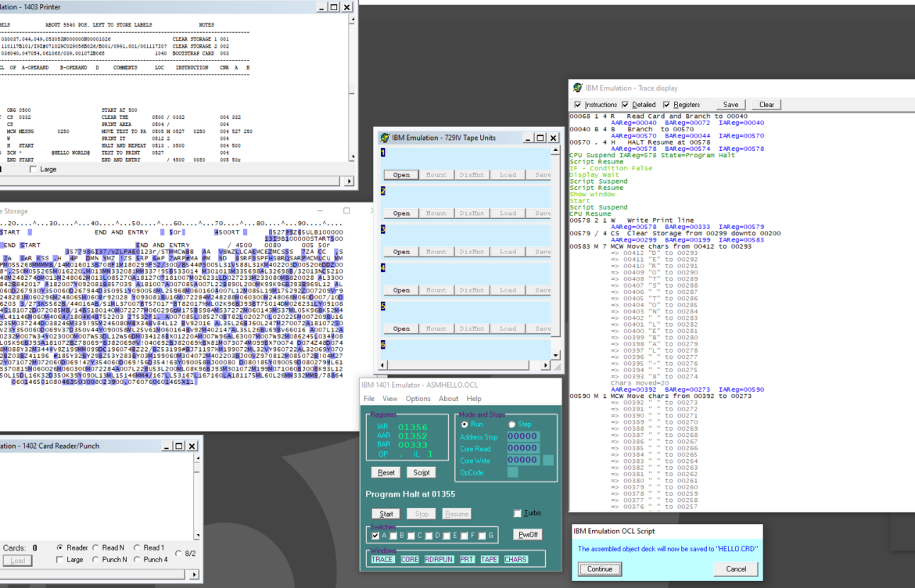Click Open for tape unit 5
This screenshot has width=915, height=588.
pos(401,329)
